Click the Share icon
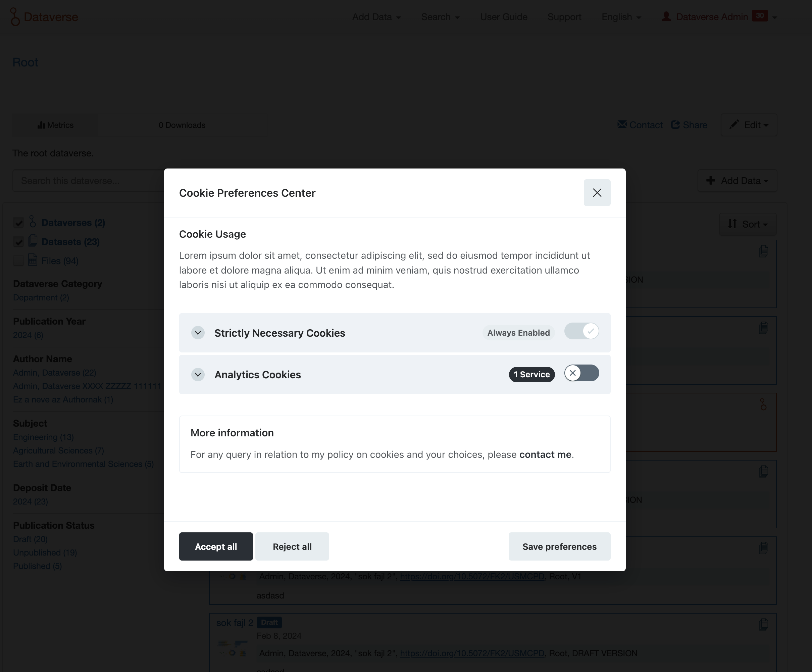This screenshot has height=672, width=812. point(675,125)
